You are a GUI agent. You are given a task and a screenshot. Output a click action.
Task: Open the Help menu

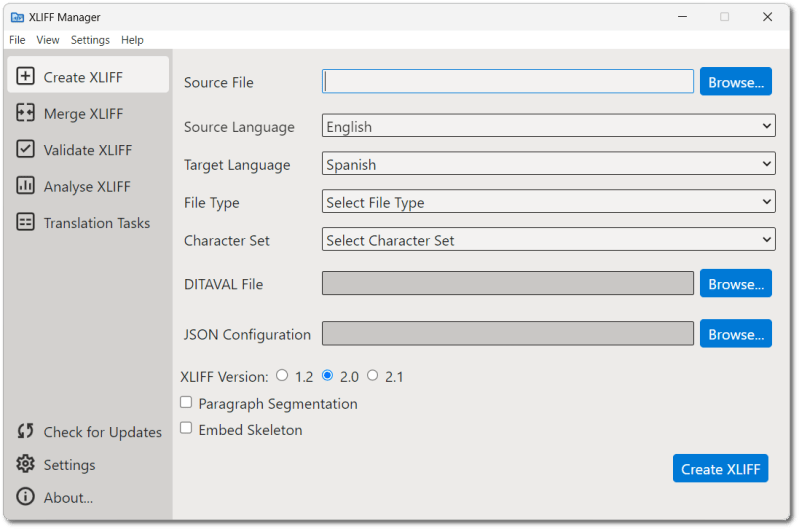[x=132, y=40]
